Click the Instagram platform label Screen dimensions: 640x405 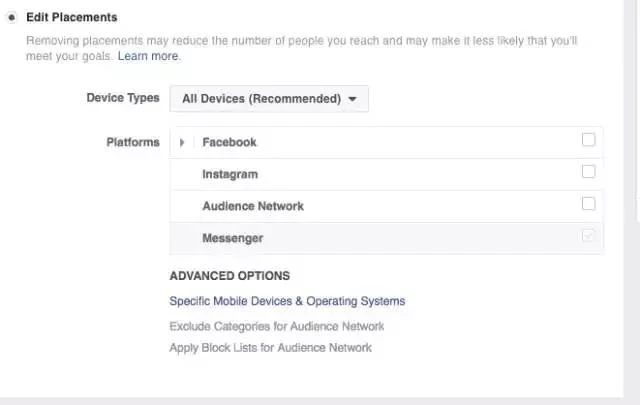pos(230,174)
